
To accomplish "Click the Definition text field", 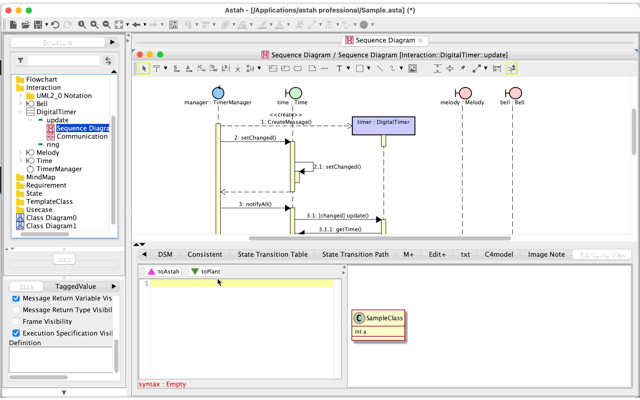I will click(60, 359).
